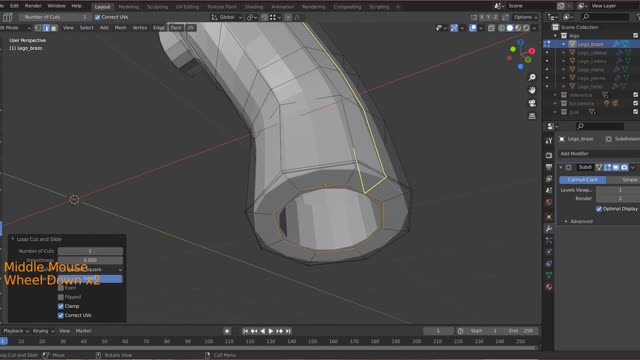Switch perspective/orthographic grid icon
Image resolution: width=640 pixels, height=360 pixels.
pos(532,116)
